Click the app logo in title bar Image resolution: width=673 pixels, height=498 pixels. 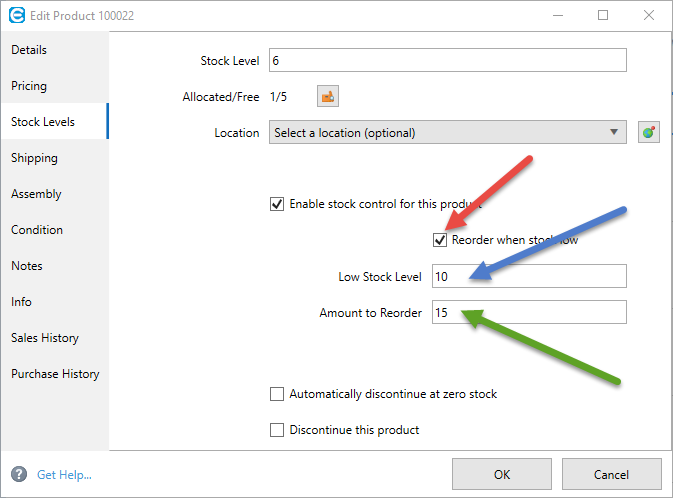pos(16,15)
